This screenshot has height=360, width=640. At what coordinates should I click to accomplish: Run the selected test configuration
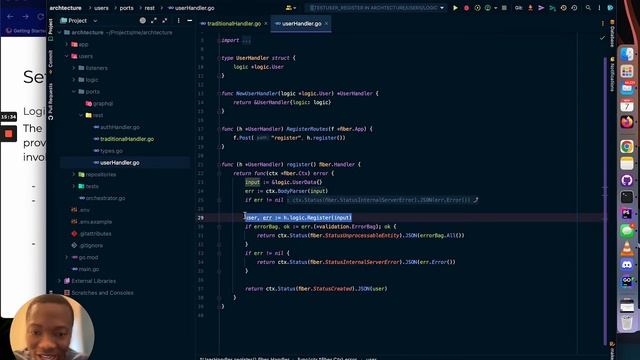(455, 8)
